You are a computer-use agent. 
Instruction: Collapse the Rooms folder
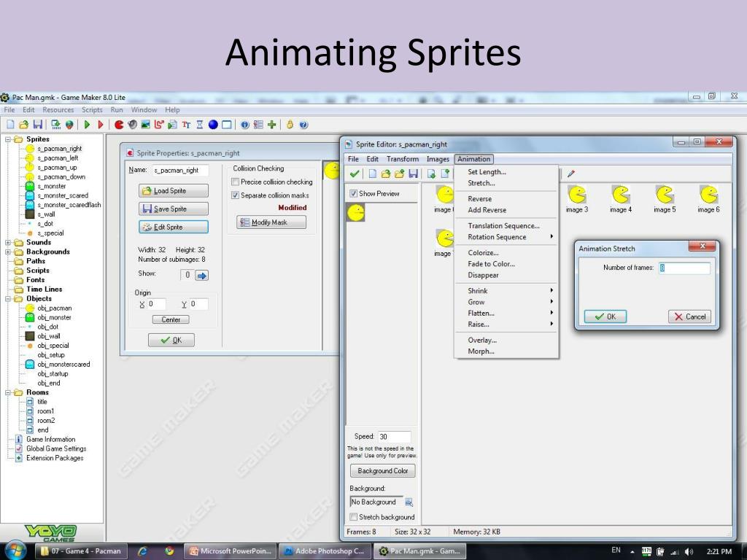[8, 393]
